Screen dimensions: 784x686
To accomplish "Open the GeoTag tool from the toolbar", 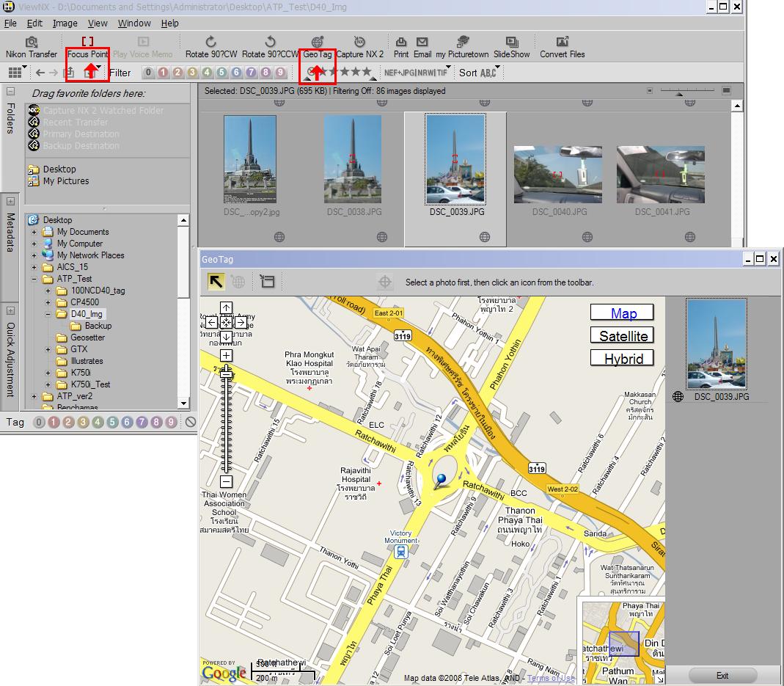I will (317, 48).
